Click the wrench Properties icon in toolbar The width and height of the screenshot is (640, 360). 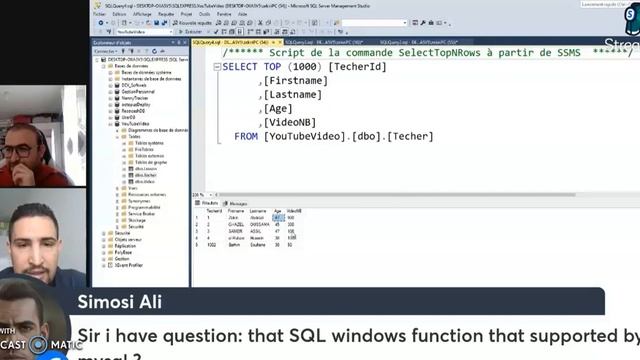[423, 23]
